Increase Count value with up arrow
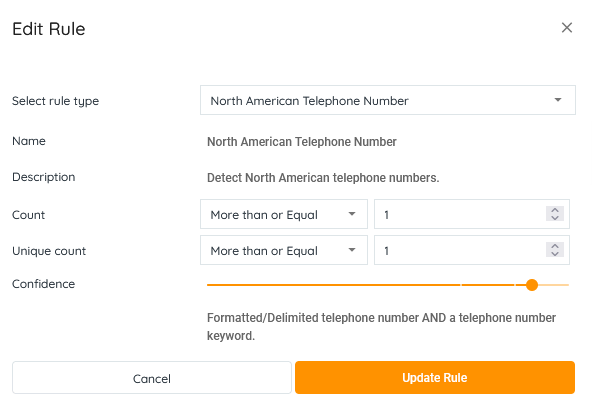592x406 pixels. [x=555, y=210]
